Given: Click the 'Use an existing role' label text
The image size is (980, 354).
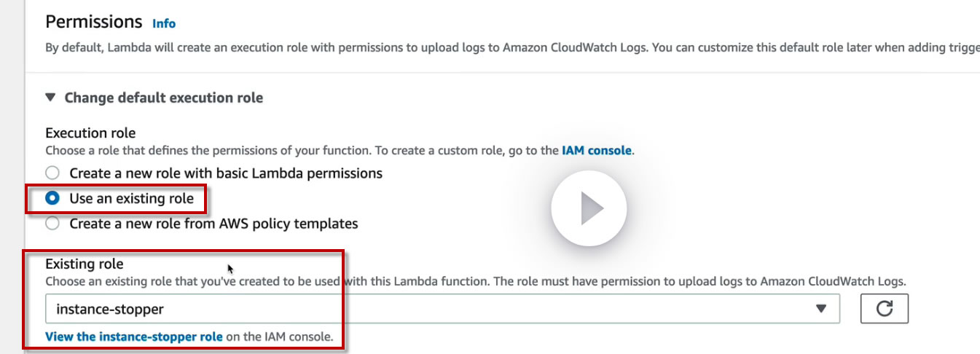Looking at the screenshot, I should (131, 198).
